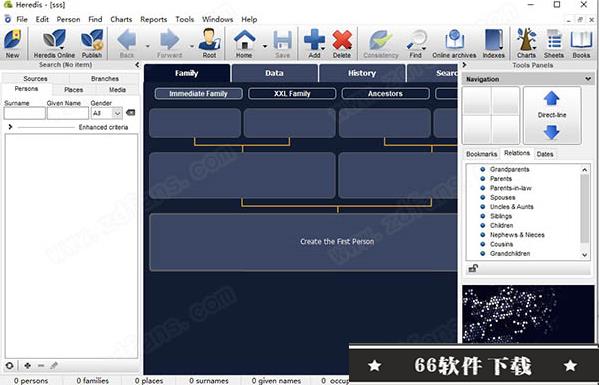599x385 pixels.
Task: Open the Charts tree icon
Action: tap(526, 39)
